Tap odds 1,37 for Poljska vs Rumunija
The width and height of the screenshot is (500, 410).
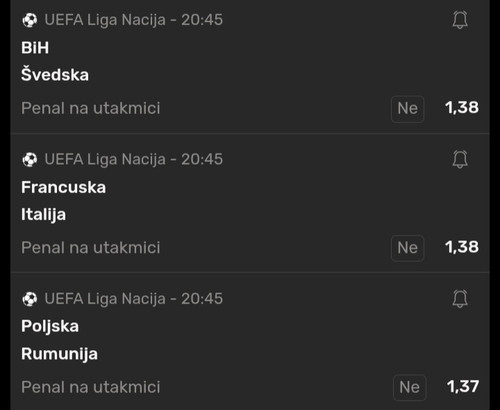463,387
